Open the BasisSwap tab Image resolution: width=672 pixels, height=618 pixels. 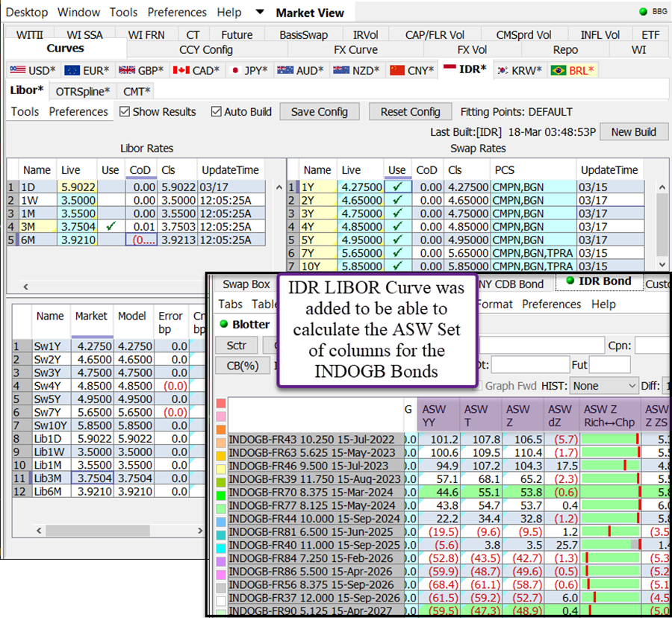pos(303,34)
